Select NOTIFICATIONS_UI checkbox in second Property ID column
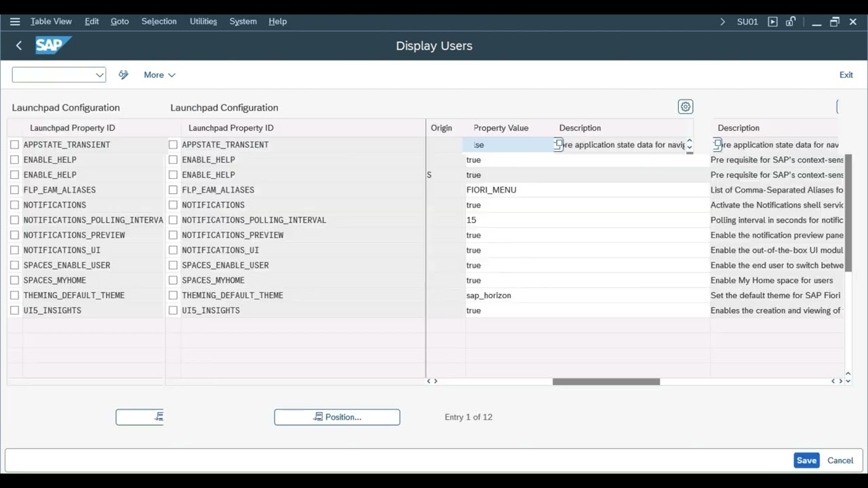This screenshot has height=488, width=868. click(x=173, y=250)
